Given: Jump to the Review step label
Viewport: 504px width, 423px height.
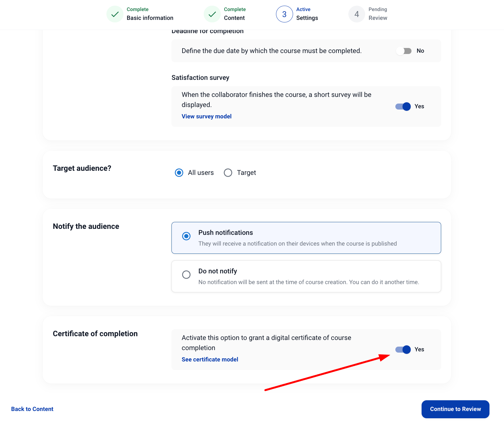Looking at the screenshot, I should point(378,18).
